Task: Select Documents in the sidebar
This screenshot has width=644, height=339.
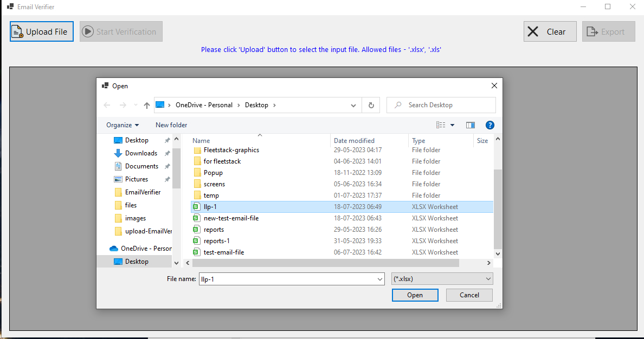Action: click(141, 166)
